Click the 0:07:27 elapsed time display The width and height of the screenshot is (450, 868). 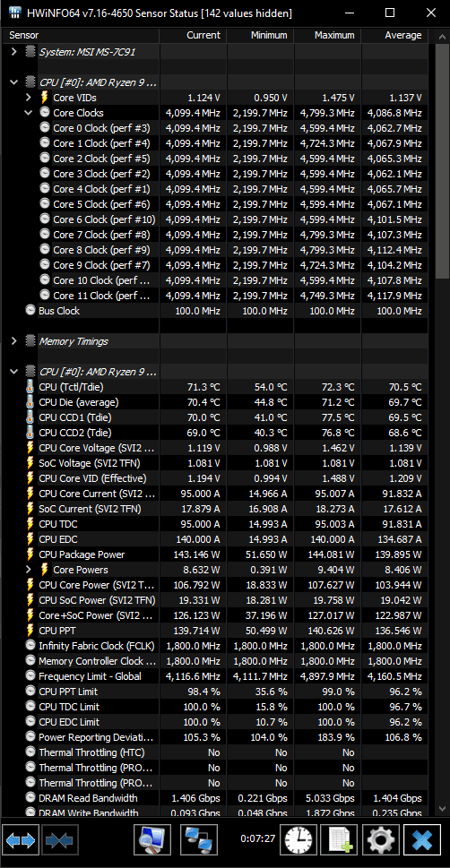[257, 838]
